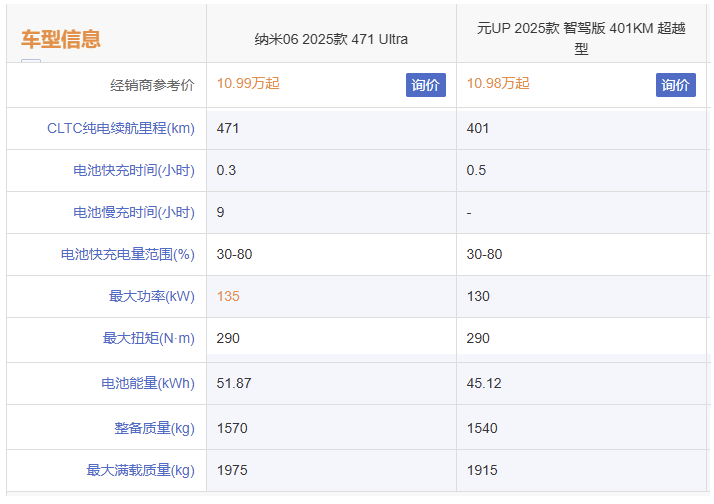Toggle the partially hidden checkbox under 车型信息

tap(31, 64)
